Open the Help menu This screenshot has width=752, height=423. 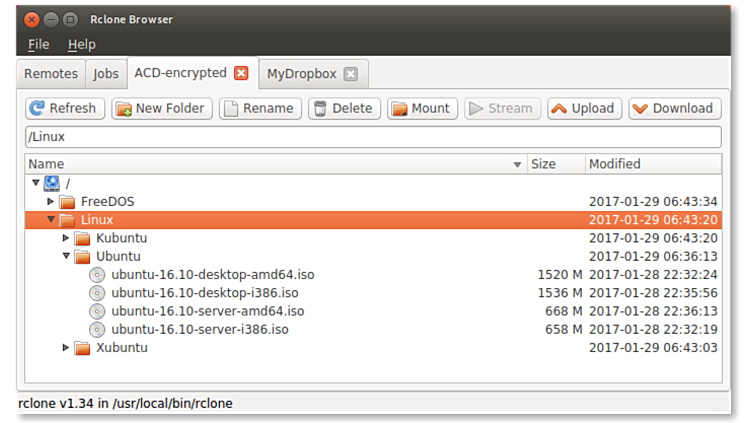click(81, 44)
